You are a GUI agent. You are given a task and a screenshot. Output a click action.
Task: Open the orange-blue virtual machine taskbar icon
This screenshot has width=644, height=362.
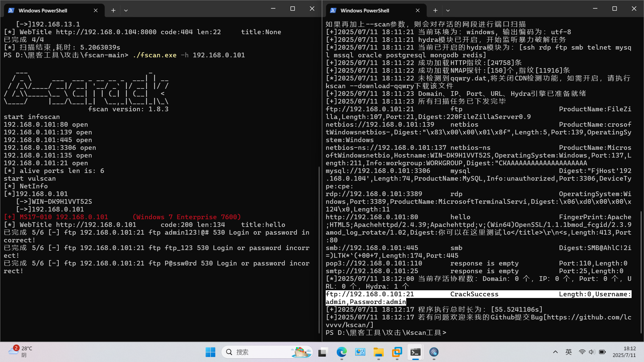(x=397, y=352)
